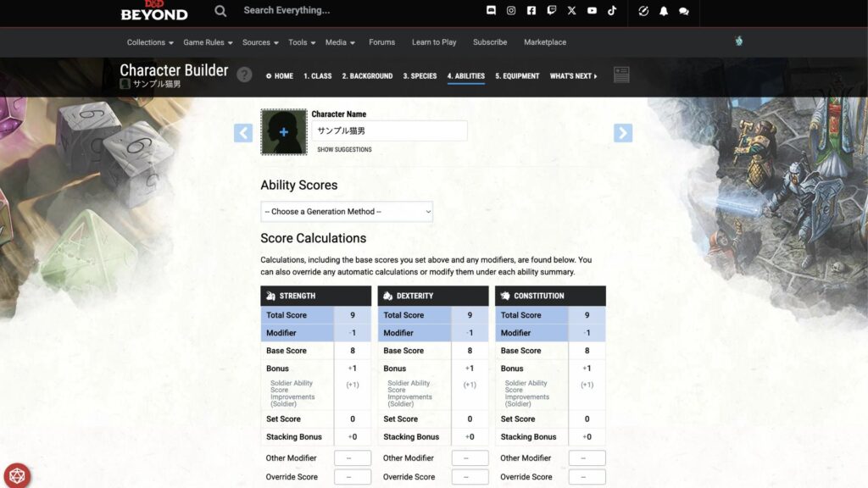This screenshot has height=488, width=868.
Task: Expand the Game Rules menu
Action: click(x=208, y=42)
